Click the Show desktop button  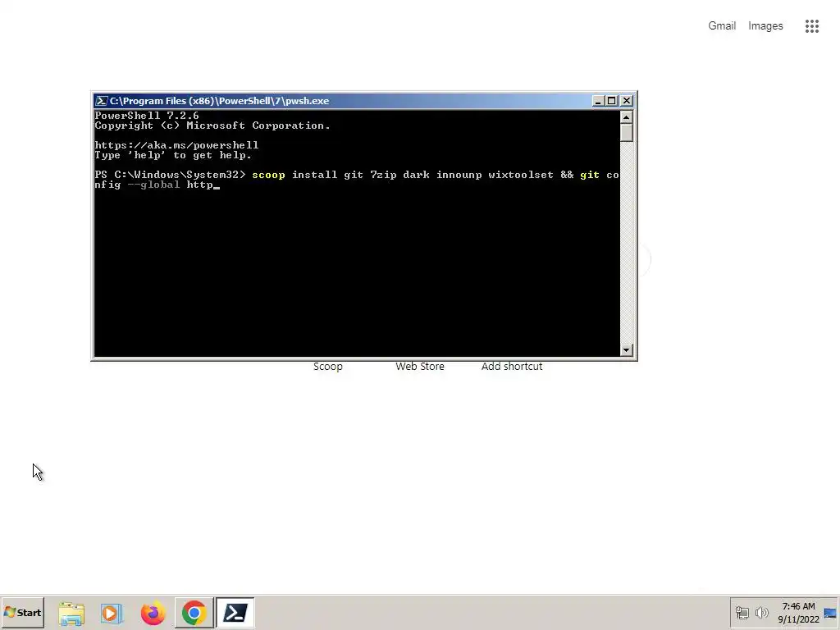[x=831, y=613]
